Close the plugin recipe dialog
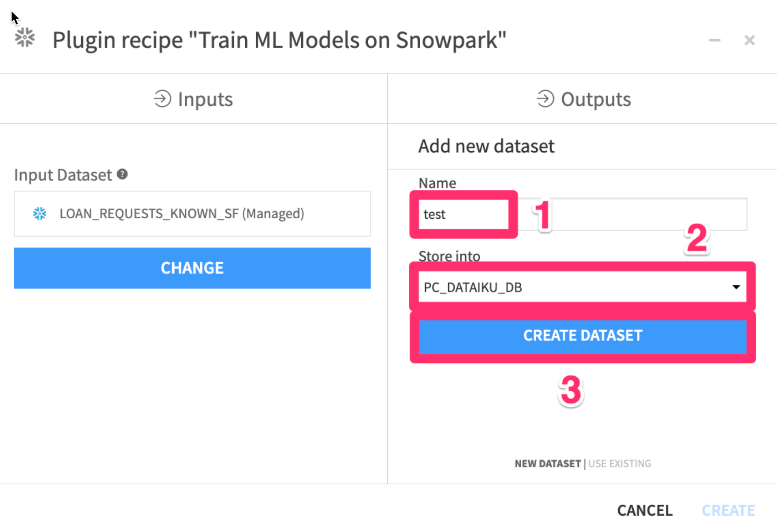 click(x=749, y=41)
